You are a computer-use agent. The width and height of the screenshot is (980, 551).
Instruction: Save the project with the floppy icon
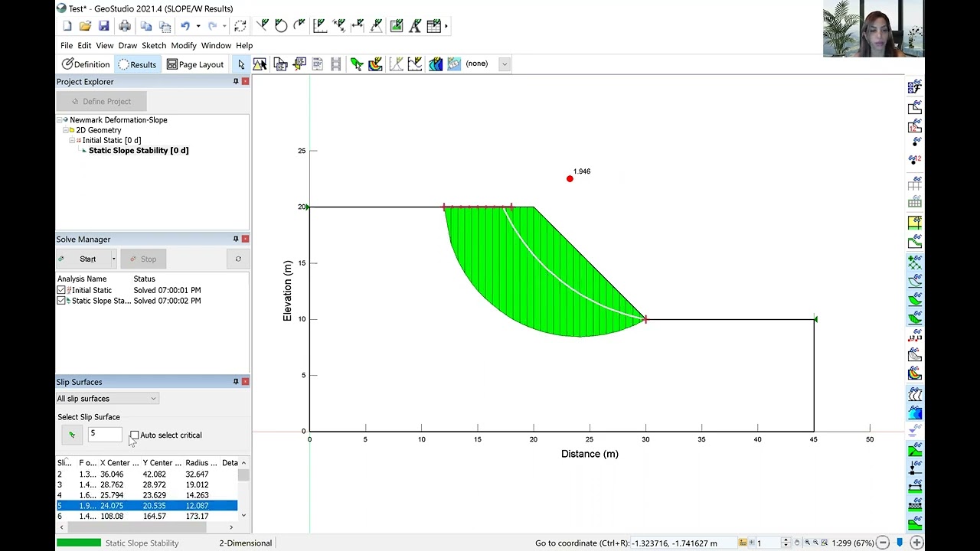(x=103, y=26)
